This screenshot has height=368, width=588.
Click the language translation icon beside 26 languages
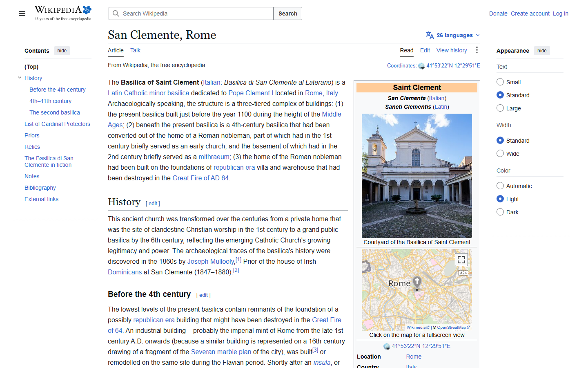pos(430,35)
